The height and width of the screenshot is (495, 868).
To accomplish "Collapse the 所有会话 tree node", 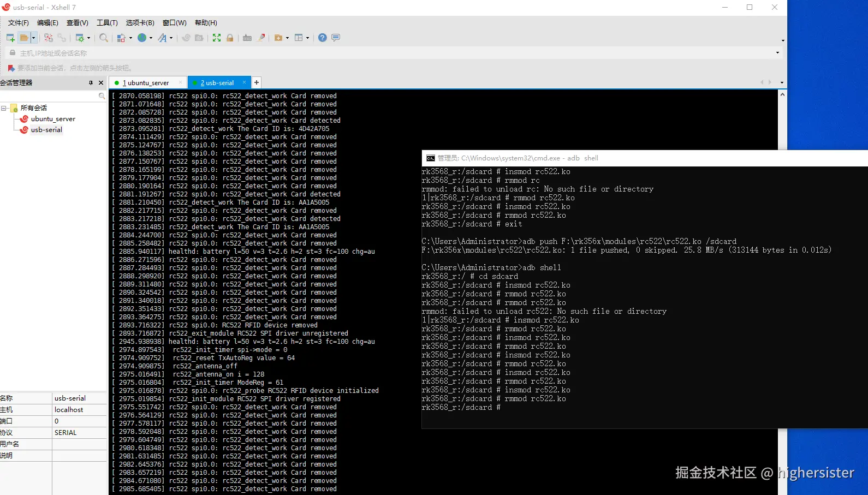I will point(4,108).
